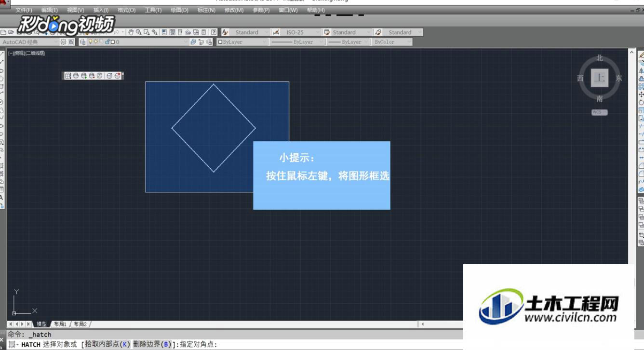The width and height of the screenshot is (644, 350).
Task: Click the ViewCube 上 top face
Action: 599,78
